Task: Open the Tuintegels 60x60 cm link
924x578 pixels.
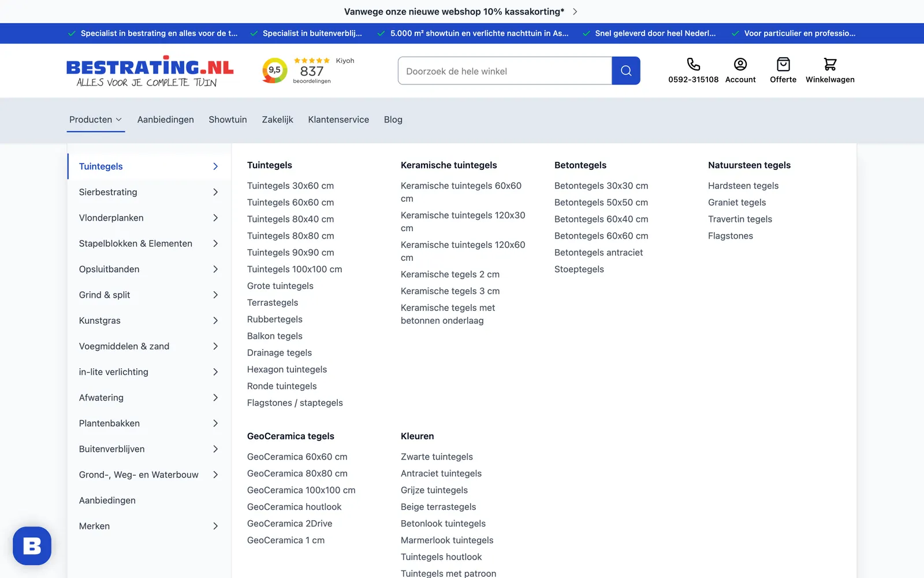Action: [290, 202]
